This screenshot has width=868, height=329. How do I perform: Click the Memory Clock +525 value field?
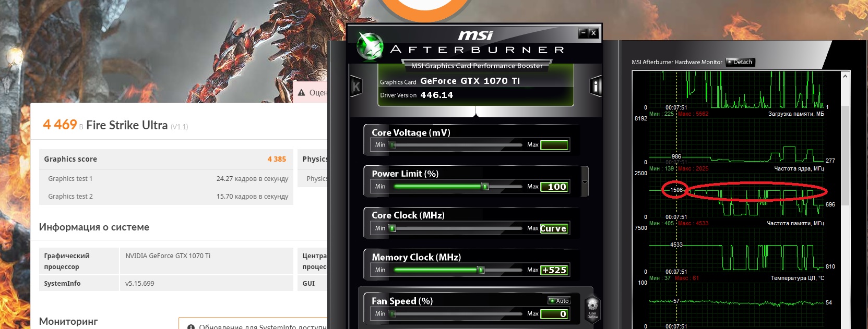554,270
